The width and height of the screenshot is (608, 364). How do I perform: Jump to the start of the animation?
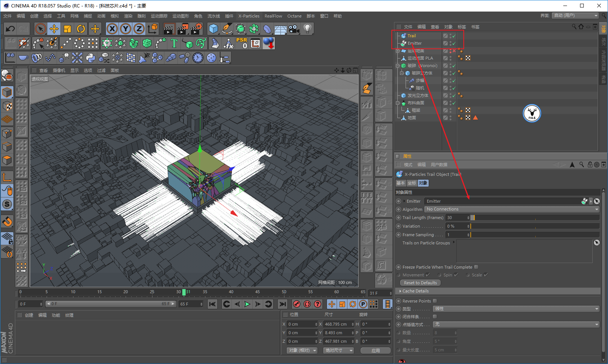click(x=212, y=304)
